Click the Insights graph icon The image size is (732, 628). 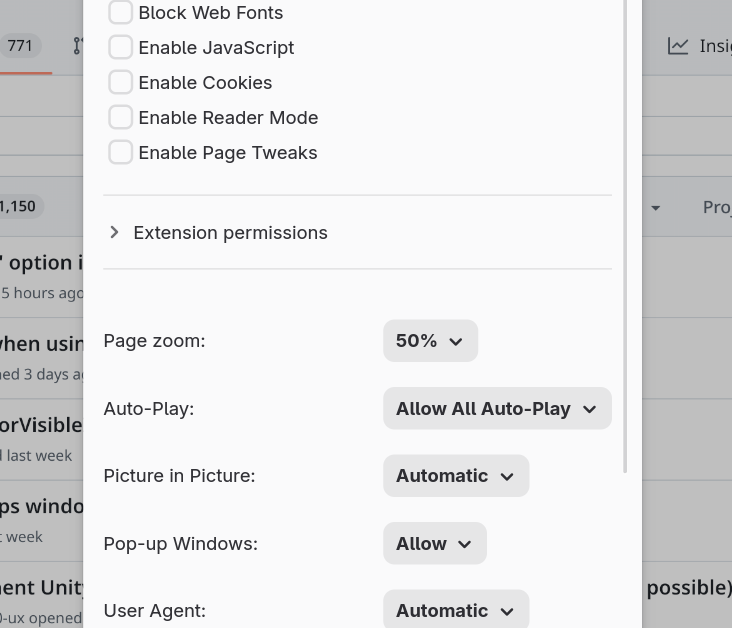pyautogui.click(x=678, y=46)
